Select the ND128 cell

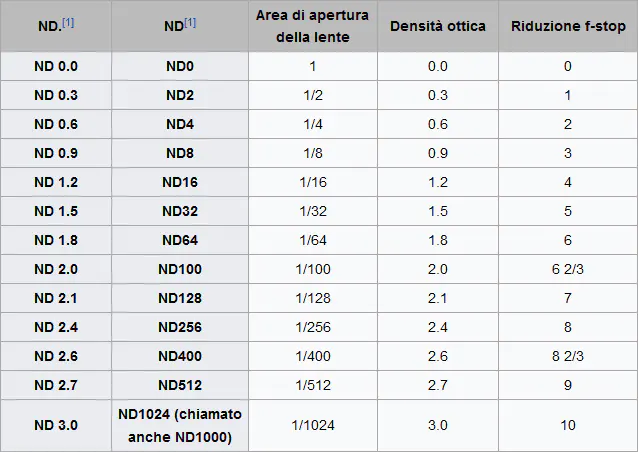pyautogui.click(x=180, y=298)
